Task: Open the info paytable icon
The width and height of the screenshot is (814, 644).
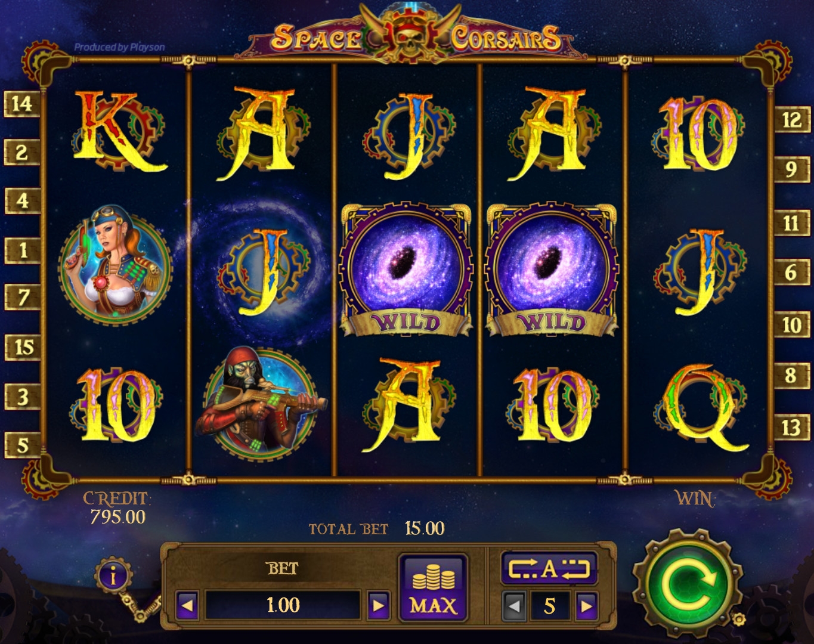Action: (x=113, y=576)
